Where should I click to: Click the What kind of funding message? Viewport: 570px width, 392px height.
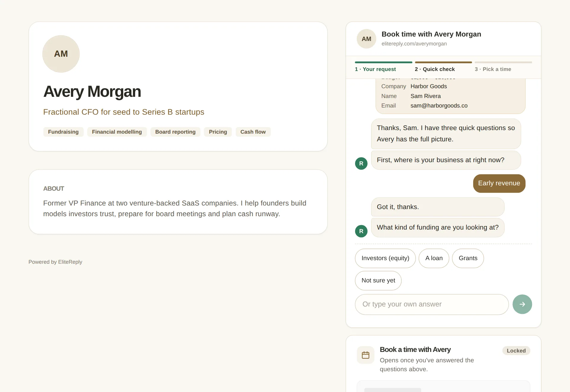pyautogui.click(x=438, y=227)
